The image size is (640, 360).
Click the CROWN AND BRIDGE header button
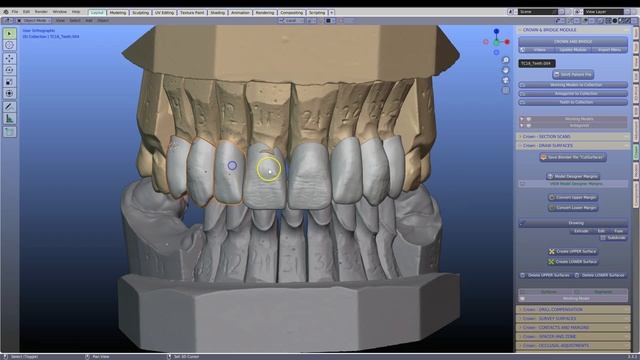(x=573, y=41)
